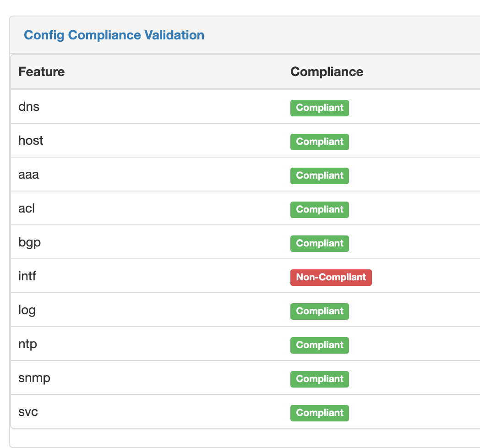Click the Compliant badge for acl
The image size is (480, 448).
tap(319, 210)
